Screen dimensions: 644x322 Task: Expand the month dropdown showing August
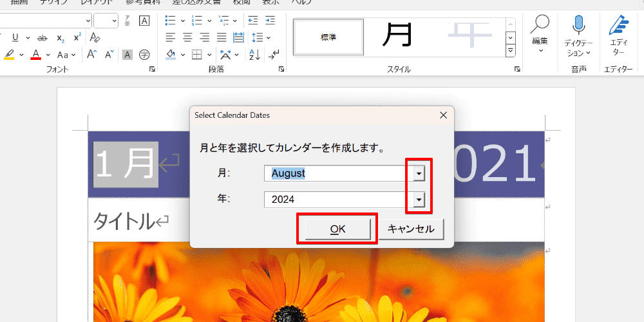[x=419, y=174]
